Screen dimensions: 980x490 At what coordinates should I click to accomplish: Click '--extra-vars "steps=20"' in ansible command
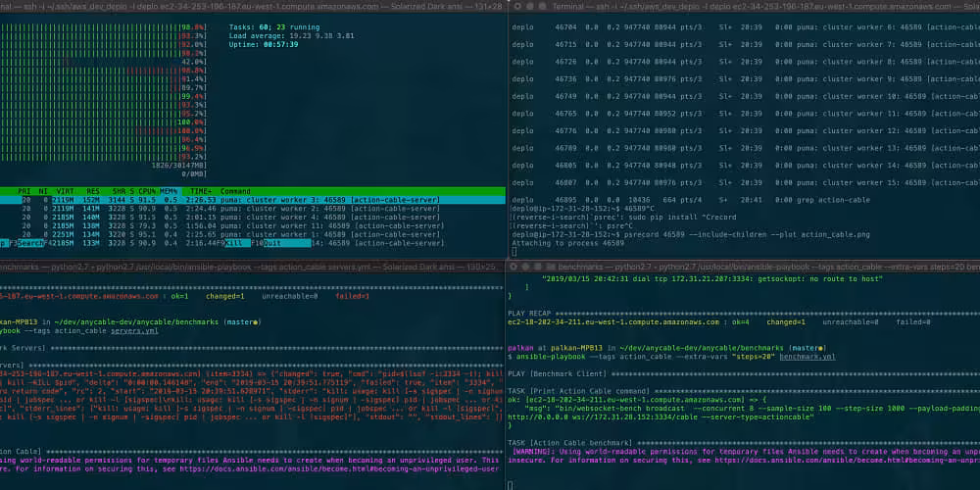click(725, 357)
